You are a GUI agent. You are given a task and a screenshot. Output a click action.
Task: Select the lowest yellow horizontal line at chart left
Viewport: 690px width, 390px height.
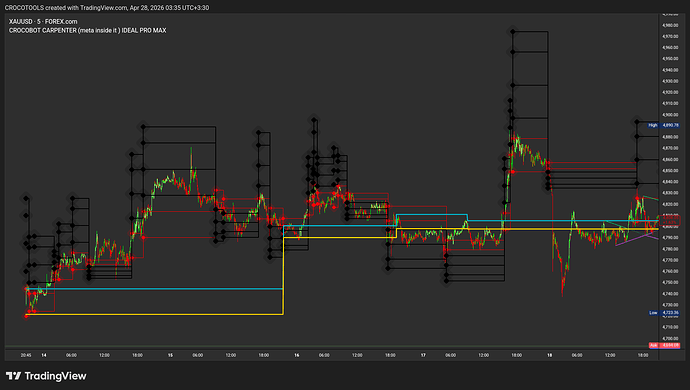(x=154, y=314)
